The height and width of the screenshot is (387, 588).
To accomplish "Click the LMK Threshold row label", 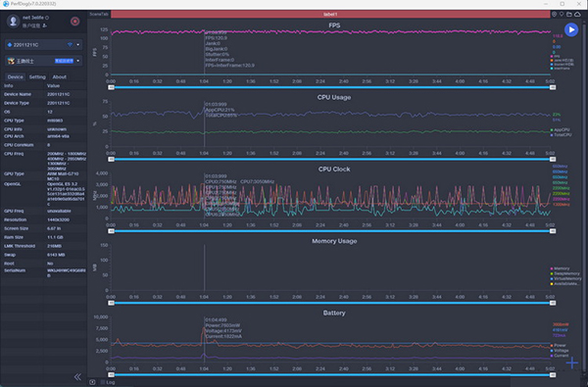I will (x=20, y=246).
